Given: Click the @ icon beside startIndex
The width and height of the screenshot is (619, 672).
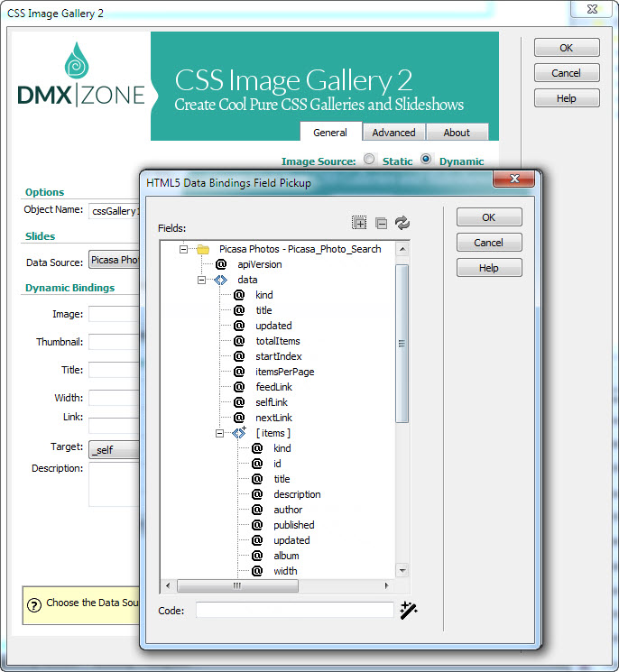Looking at the screenshot, I should click(x=239, y=356).
